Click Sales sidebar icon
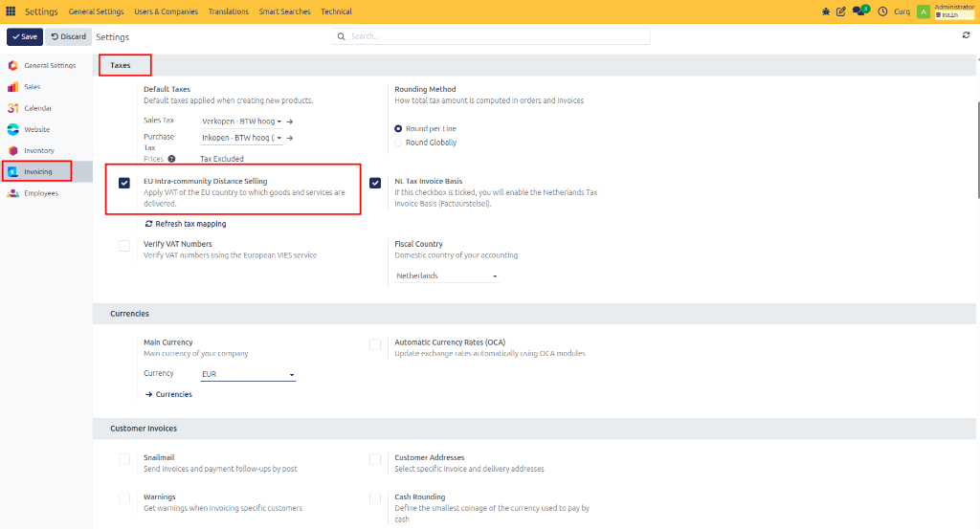The image size is (980, 529). coord(13,87)
